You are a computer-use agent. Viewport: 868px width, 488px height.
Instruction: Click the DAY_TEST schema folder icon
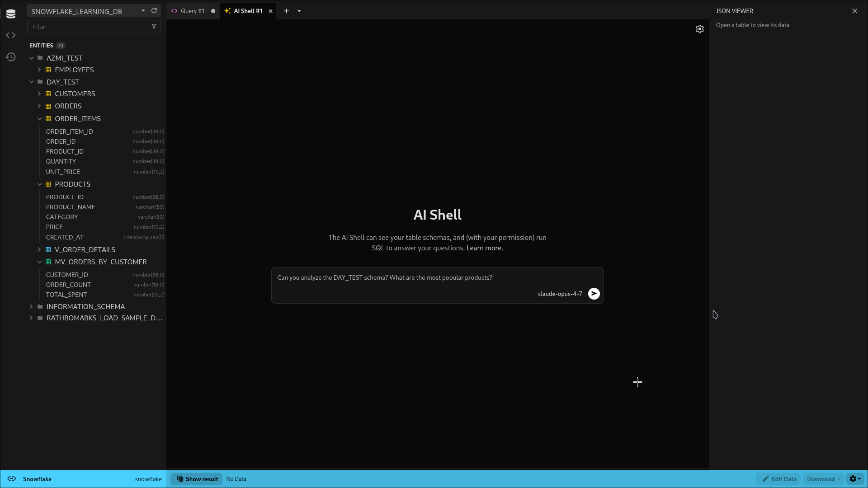click(40, 82)
